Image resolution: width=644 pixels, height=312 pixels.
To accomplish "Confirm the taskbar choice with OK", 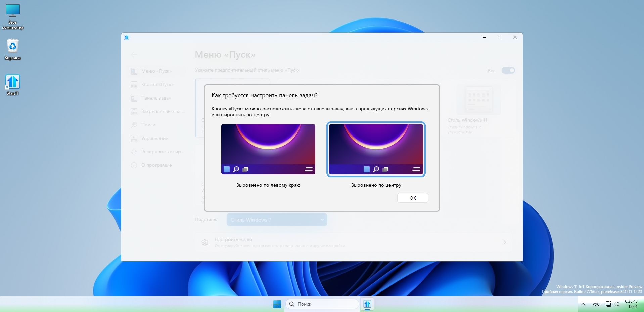I will coord(413,198).
